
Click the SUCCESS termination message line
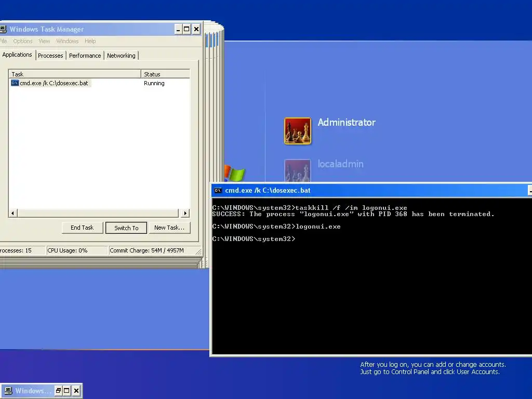353,214
